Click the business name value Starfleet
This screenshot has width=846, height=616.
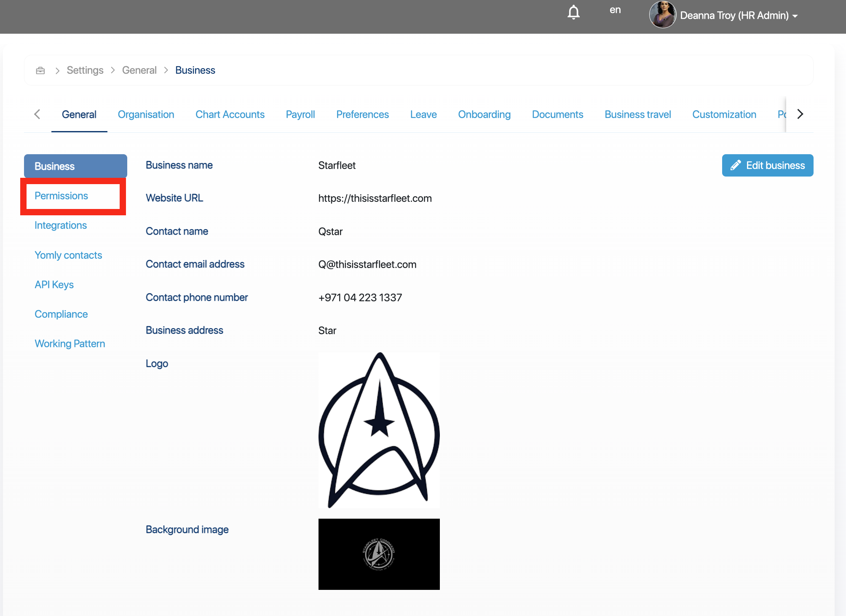pos(337,166)
